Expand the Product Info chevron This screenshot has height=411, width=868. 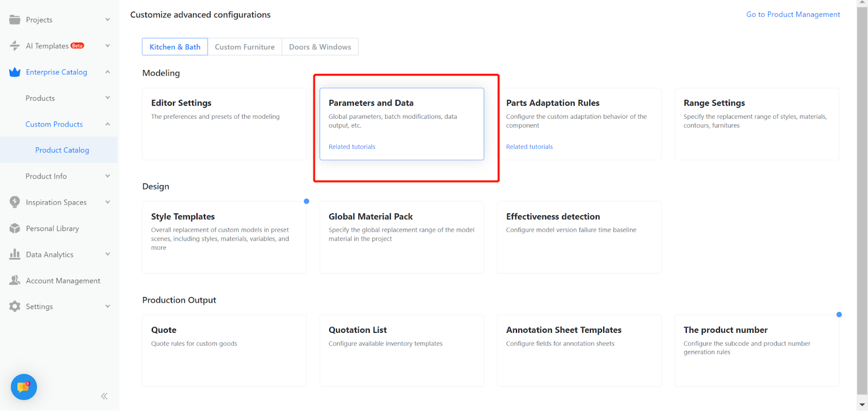[x=107, y=176]
